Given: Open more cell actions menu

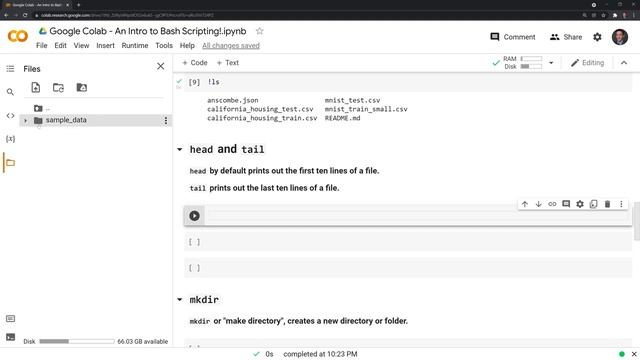Looking at the screenshot, I should pos(621,204).
